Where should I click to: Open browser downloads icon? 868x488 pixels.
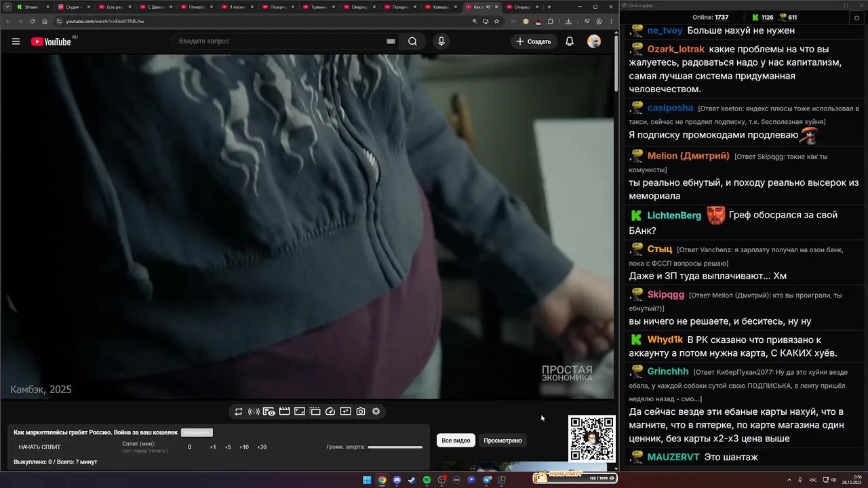(x=568, y=21)
